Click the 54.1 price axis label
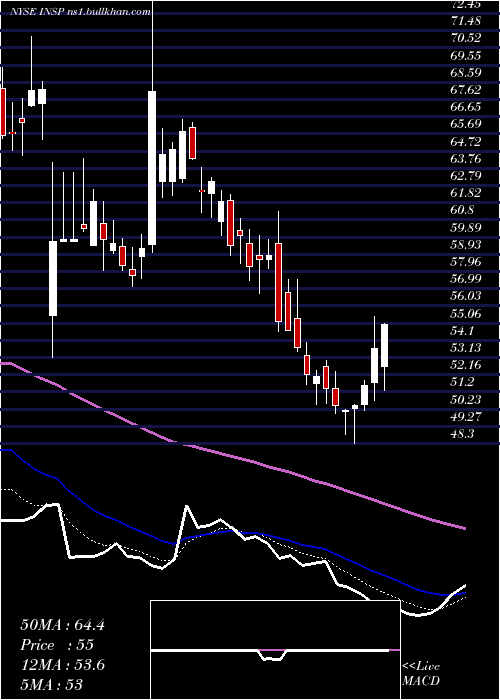500x700 pixels. (x=463, y=331)
